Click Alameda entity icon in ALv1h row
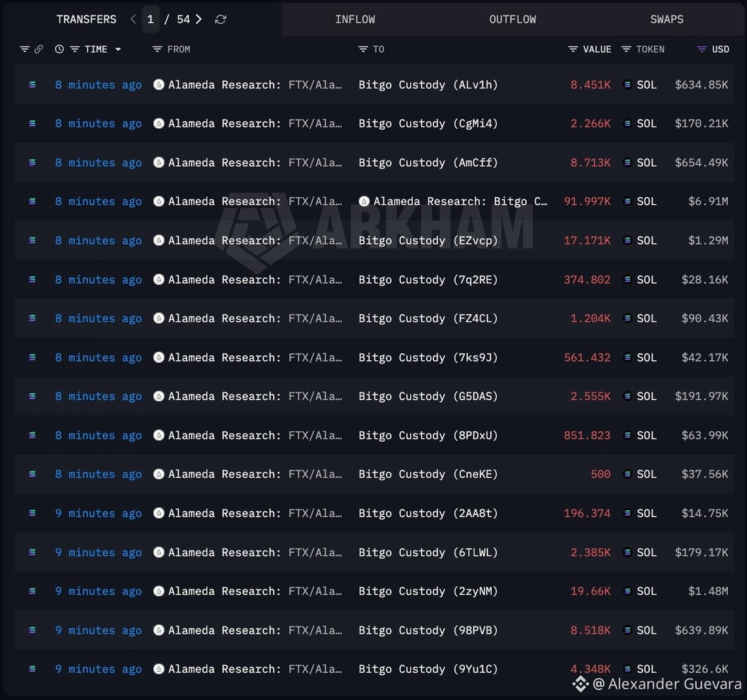The height and width of the screenshot is (700, 747). [159, 85]
